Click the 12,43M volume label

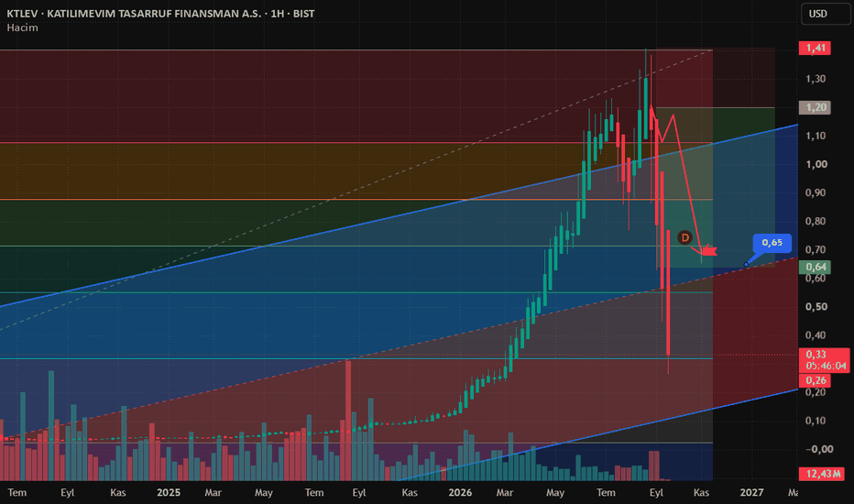tap(822, 474)
